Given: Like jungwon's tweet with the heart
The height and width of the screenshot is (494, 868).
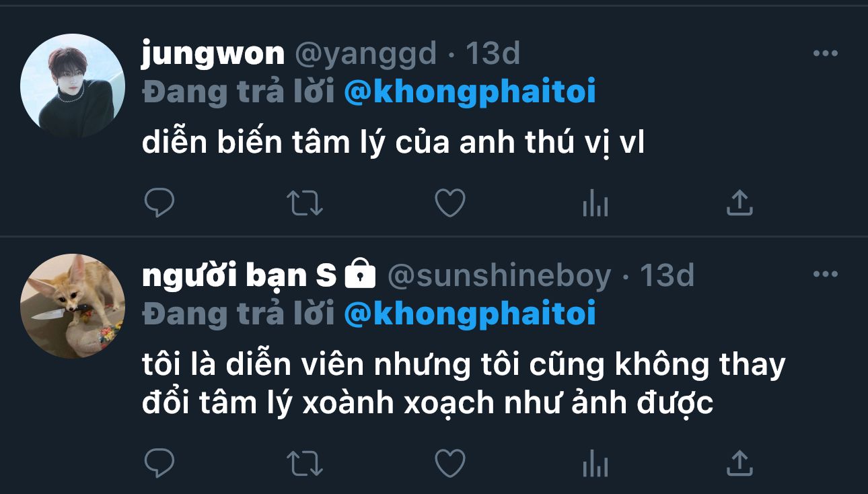Looking at the screenshot, I should point(450,203).
